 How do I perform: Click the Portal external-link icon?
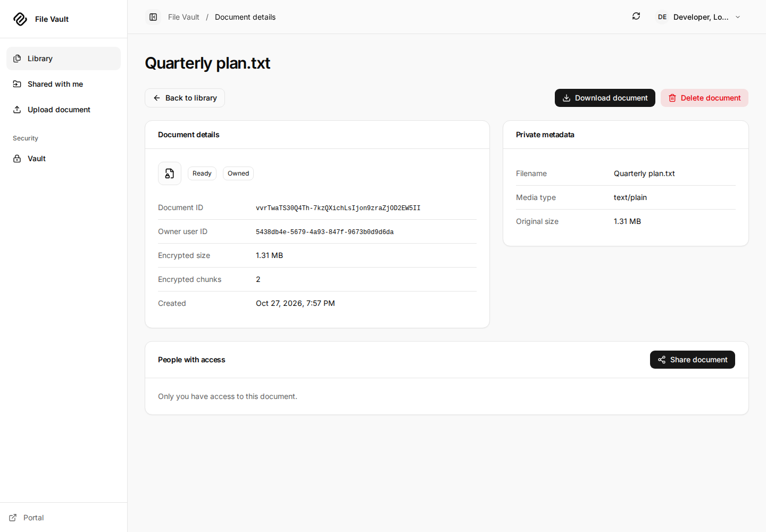click(13, 518)
